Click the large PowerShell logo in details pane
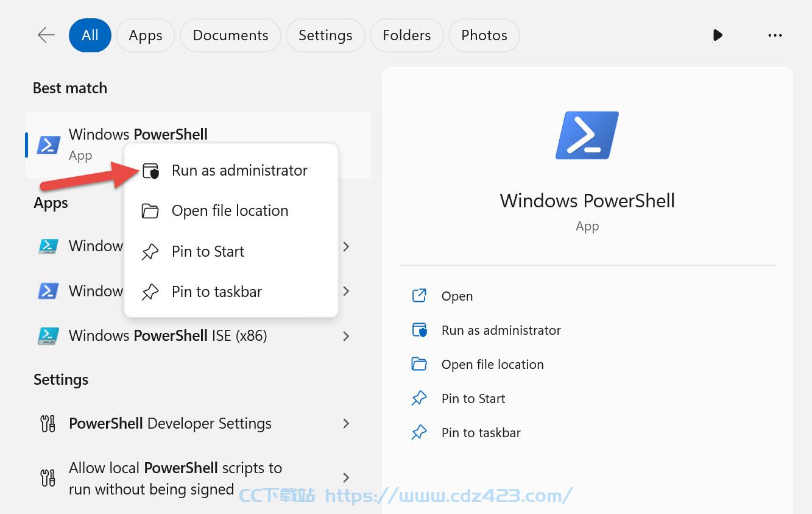The width and height of the screenshot is (812, 514). [587, 135]
